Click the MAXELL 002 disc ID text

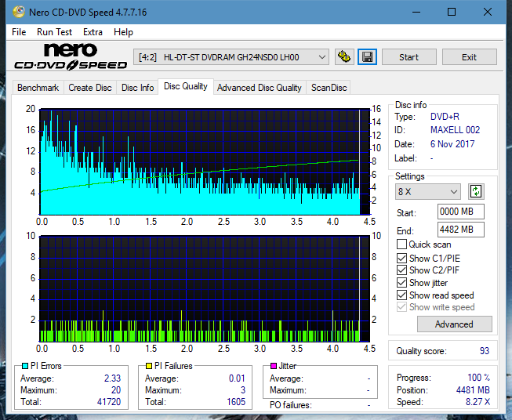pyautogui.click(x=456, y=130)
